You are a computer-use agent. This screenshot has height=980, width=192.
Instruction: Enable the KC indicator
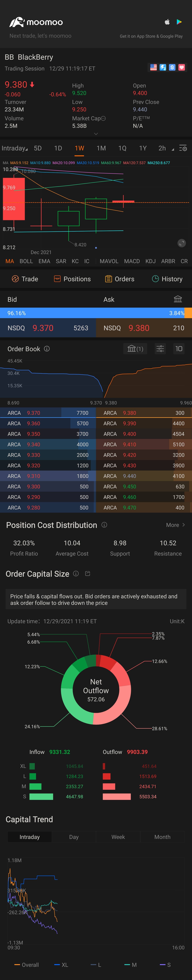tap(75, 261)
